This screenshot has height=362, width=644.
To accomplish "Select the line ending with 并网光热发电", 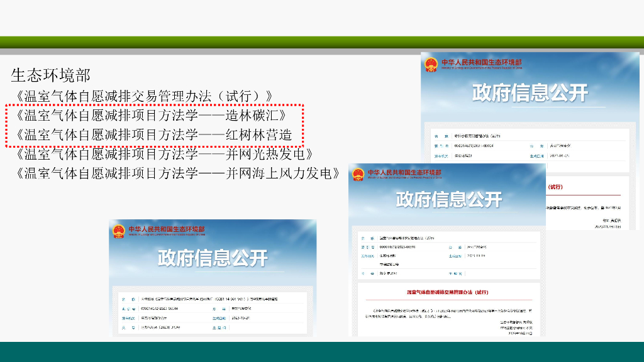I will click(x=164, y=155).
